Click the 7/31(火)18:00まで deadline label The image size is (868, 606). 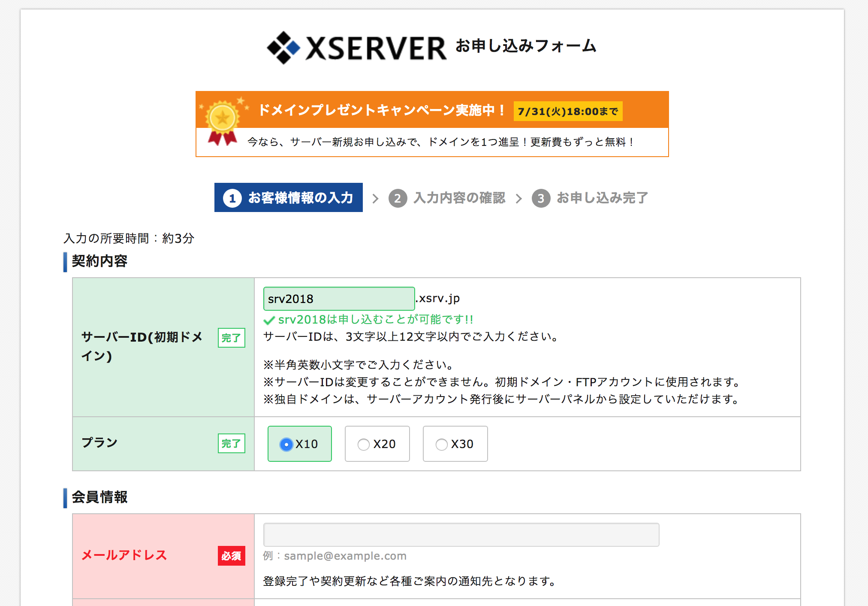click(x=568, y=111)
